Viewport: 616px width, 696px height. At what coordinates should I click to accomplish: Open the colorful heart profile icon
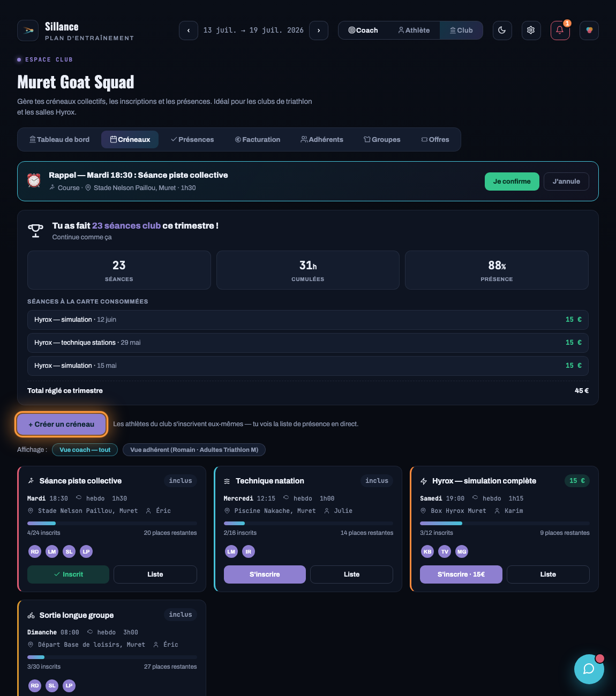click(589, 31)
